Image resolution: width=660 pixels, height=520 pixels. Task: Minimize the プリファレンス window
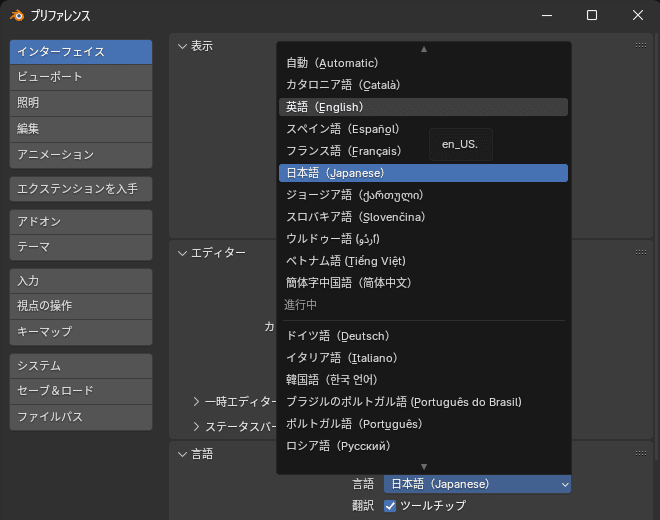coord(547,16)
